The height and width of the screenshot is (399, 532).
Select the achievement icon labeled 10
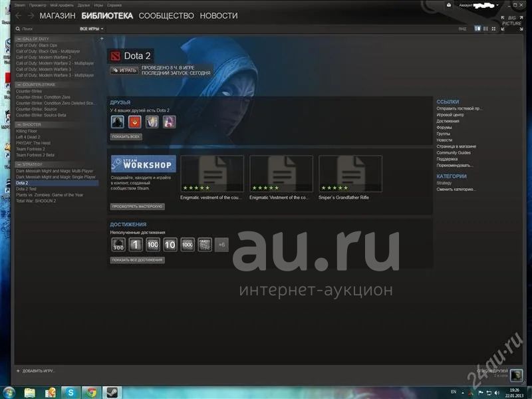(170, 245)
